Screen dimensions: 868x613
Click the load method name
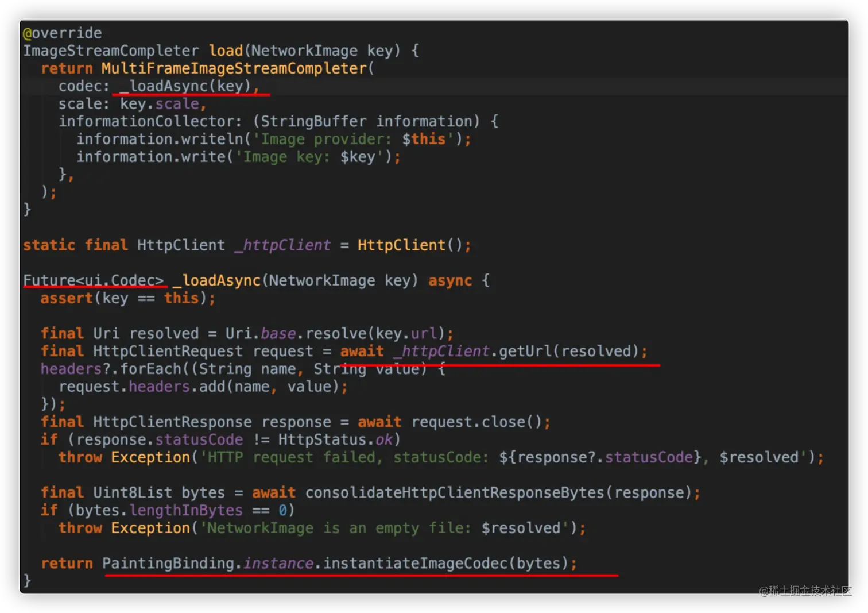click(x=226, y=51)
